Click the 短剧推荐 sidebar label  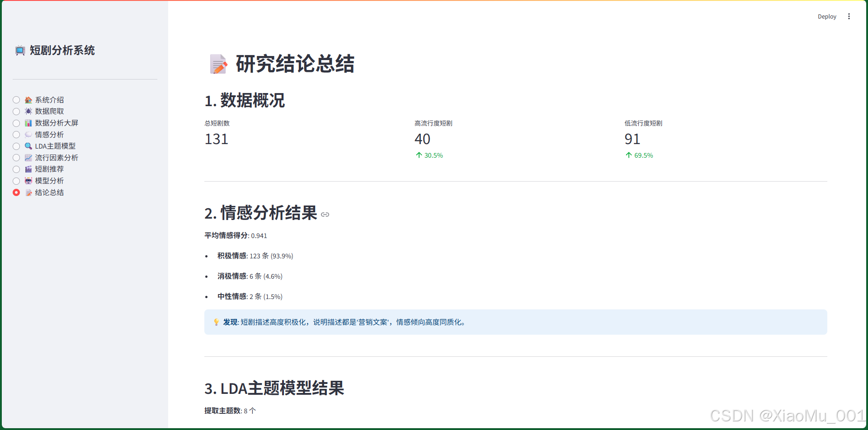click(x=50, y=169)
